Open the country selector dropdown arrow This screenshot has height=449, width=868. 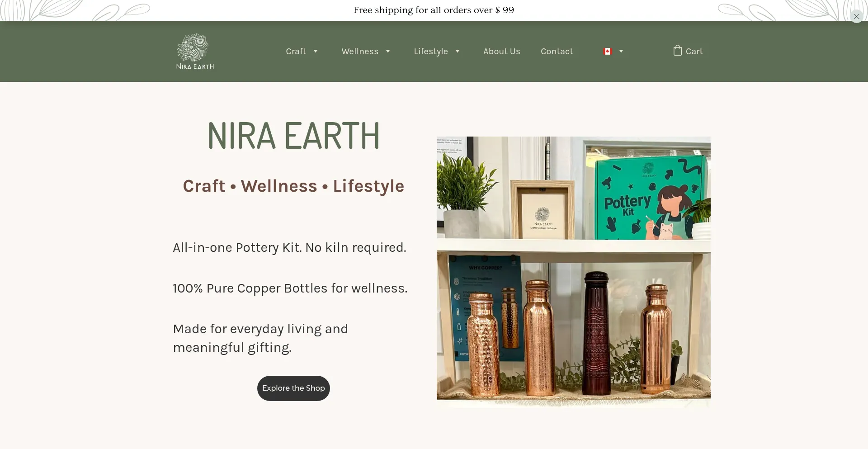click(621, 52)
